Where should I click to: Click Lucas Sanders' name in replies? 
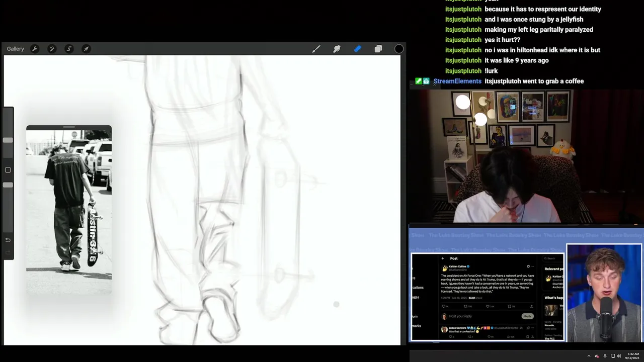(x=457, y=328)
